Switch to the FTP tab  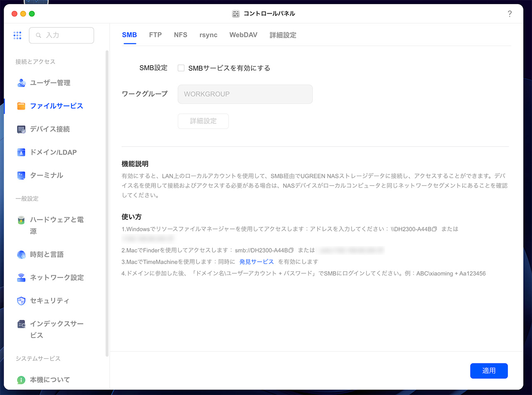pyautogui.click(x=155, y=35)
